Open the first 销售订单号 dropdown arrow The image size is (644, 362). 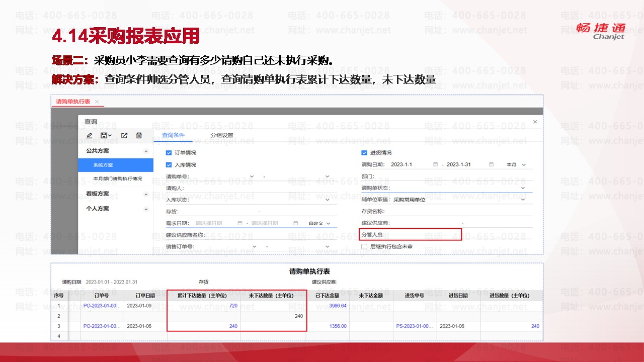254,246
